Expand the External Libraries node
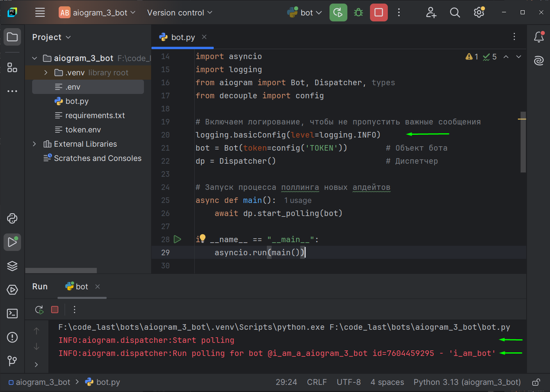The height and width of the screenshot is (392, 550). click(34, 144)
